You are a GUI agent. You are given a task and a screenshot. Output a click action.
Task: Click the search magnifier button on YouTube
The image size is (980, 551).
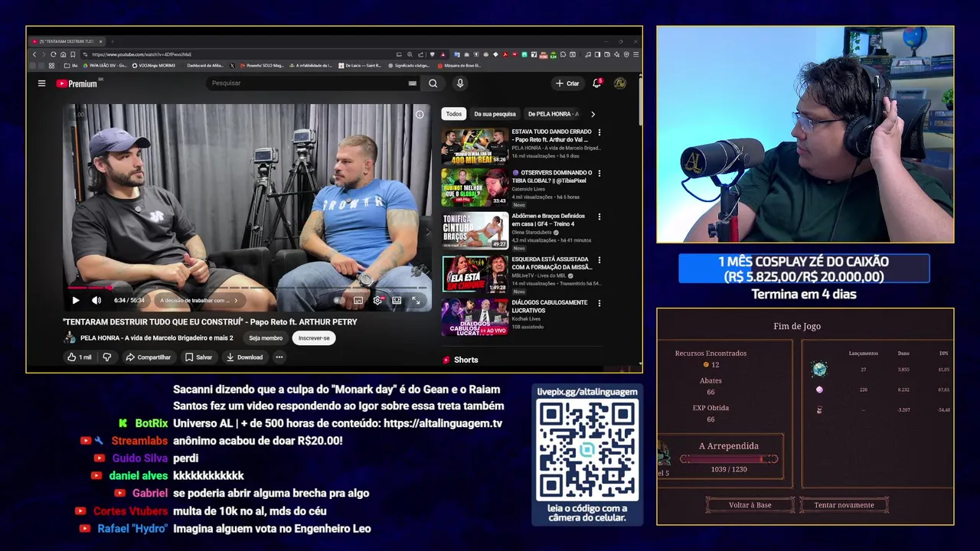click(433, 83)
